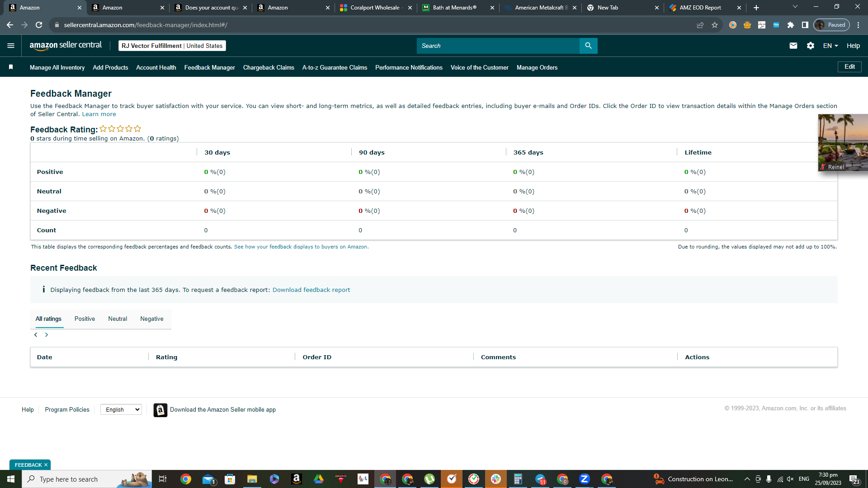This screenshot has height=488, width=868.
Task: Open the Seller Central hamburger menu
Action: tap(11, 46)
